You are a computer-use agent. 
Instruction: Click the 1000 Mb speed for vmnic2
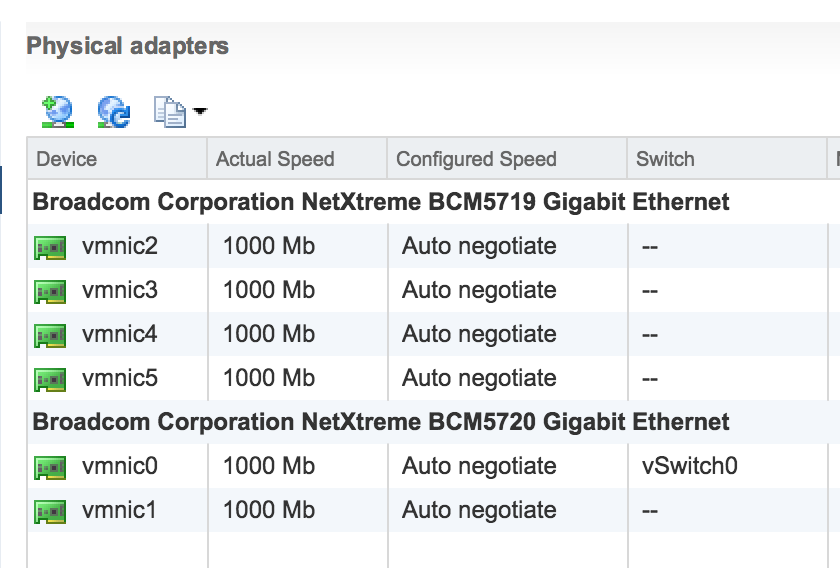[x=269, y=246]
